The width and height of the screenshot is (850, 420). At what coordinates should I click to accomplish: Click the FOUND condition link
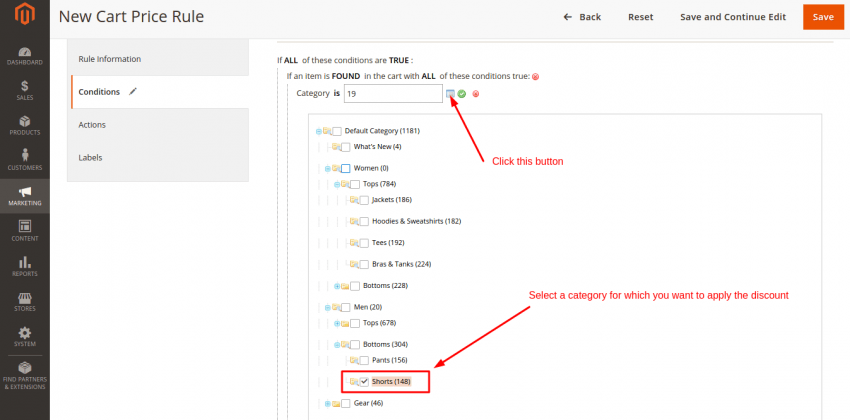pyautogui.click(x=347, y=76)
